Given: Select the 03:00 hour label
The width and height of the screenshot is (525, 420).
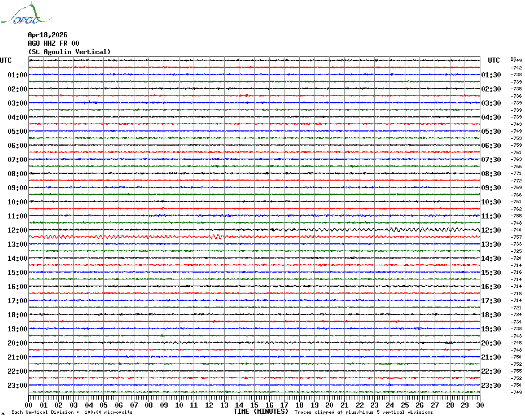Looking at the screenshot, I should [x=17, y=103].
